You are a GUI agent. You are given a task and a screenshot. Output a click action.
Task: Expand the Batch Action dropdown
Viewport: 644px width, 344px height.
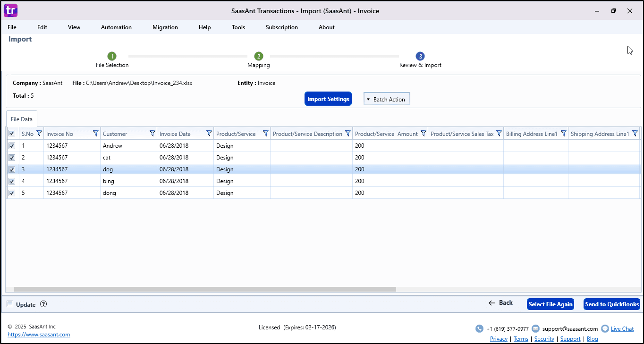coord(387,99)
